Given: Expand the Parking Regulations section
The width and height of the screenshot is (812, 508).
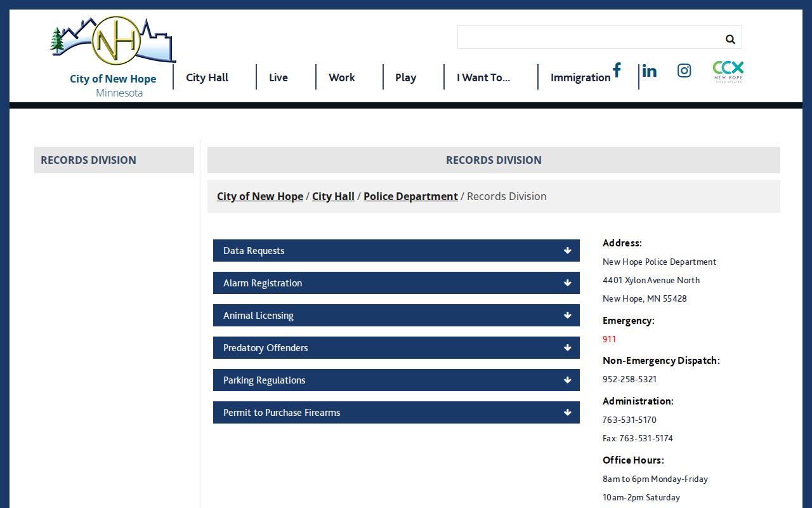Looking at the screenshot, I should click(x=396, y=380).
